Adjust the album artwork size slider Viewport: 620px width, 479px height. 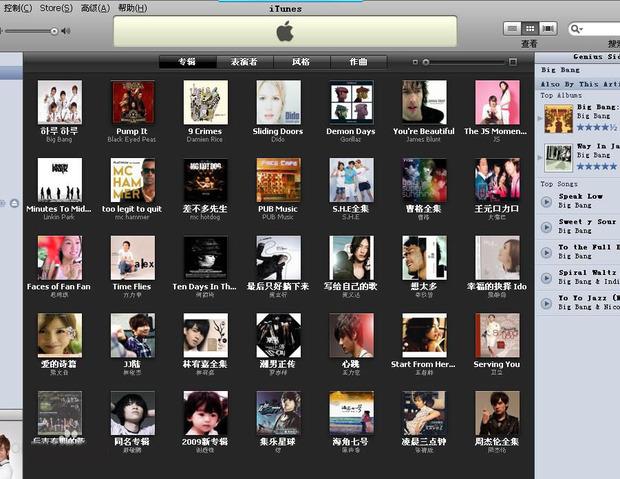coord(426,62)
